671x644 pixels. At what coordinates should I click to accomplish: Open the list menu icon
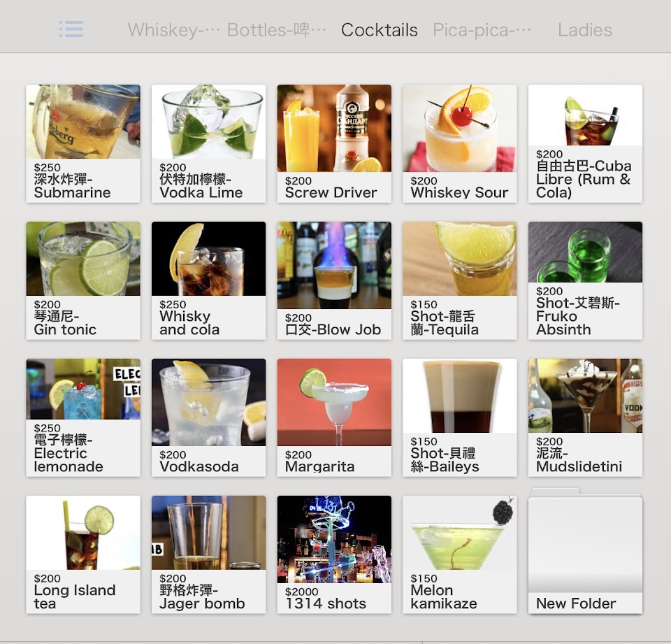[71, 29]
